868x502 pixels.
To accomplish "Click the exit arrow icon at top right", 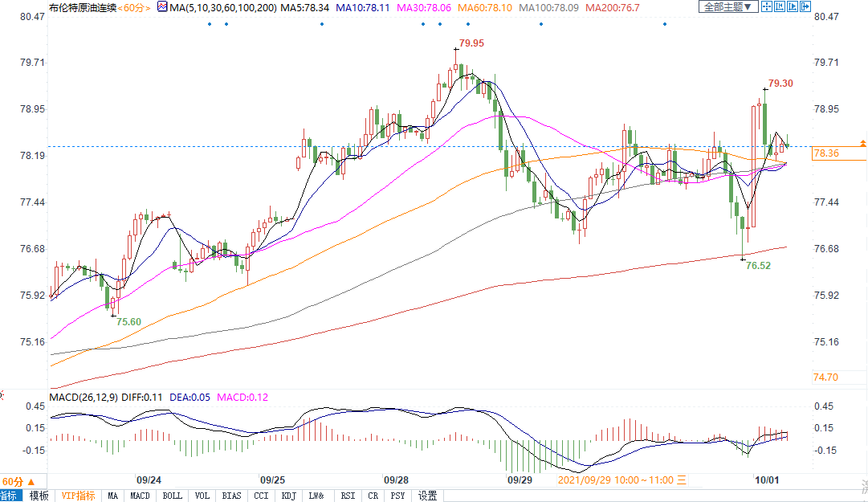I will [805, 6].
